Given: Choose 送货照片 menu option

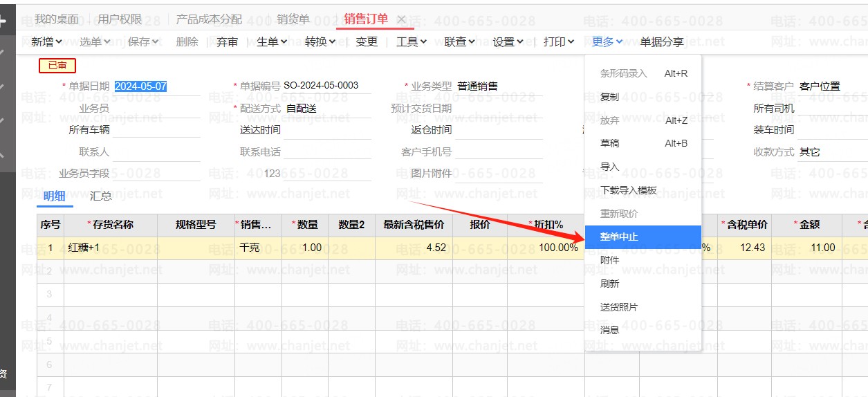Looking at the screenshot, I should click(619, 307).
